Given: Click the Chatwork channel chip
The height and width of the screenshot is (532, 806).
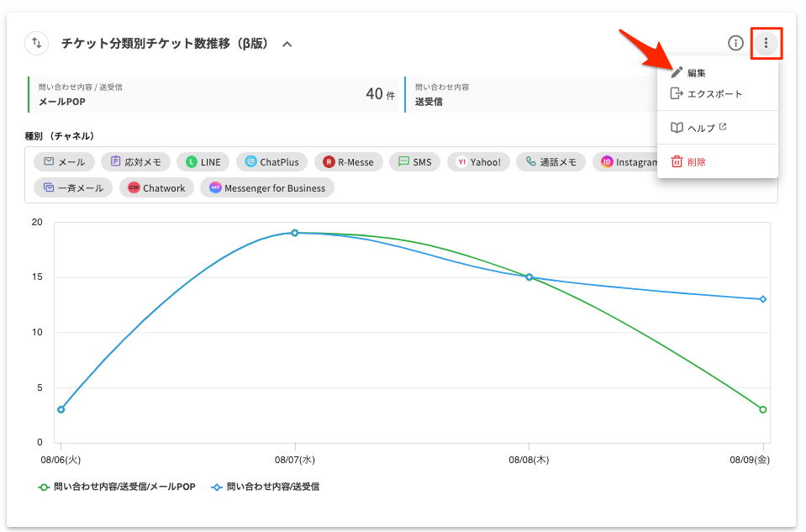Looking at the screenshot, I should click(x=156, y=188).
